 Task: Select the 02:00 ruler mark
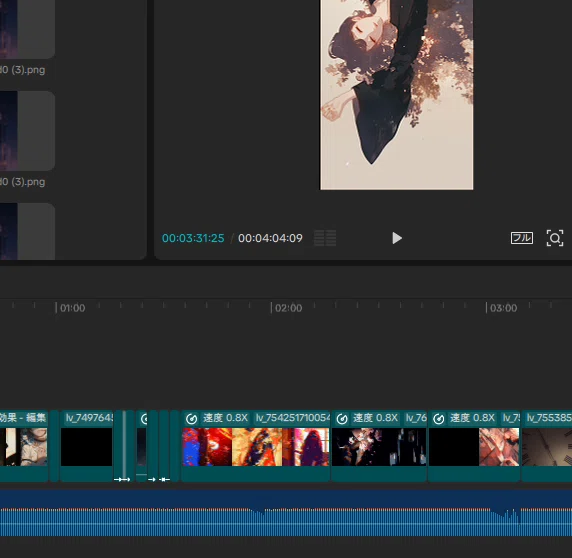click(288, 308)
